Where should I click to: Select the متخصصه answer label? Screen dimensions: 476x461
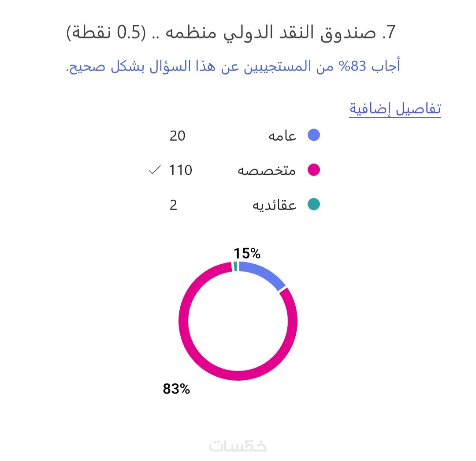pos(267,170)
